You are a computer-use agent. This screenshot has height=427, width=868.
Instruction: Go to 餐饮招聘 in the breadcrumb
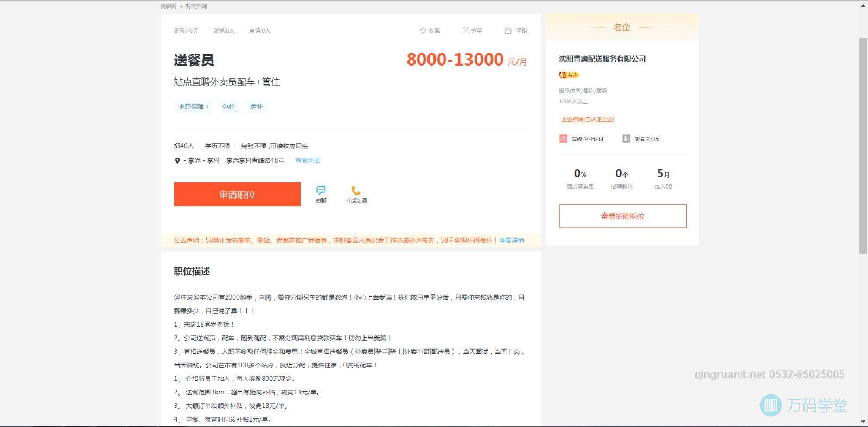196,6
